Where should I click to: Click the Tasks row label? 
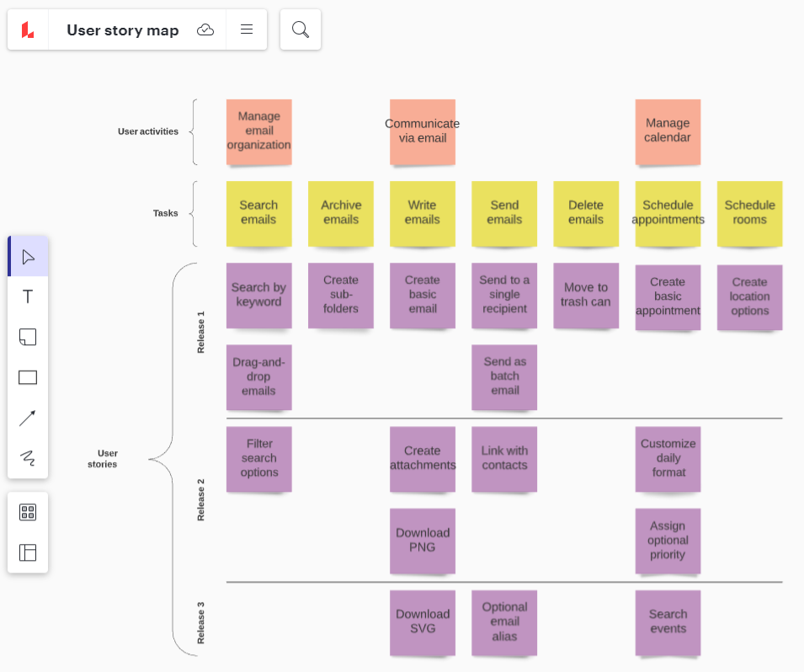pos(165,213)
